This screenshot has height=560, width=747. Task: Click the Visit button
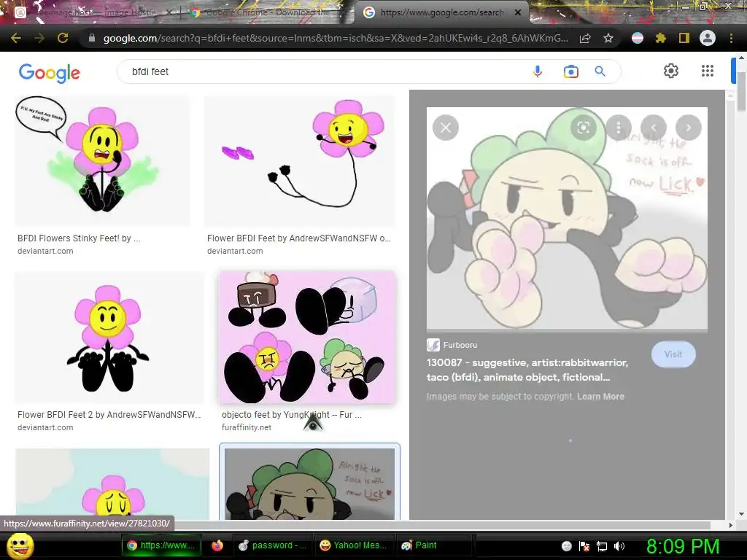673,354
